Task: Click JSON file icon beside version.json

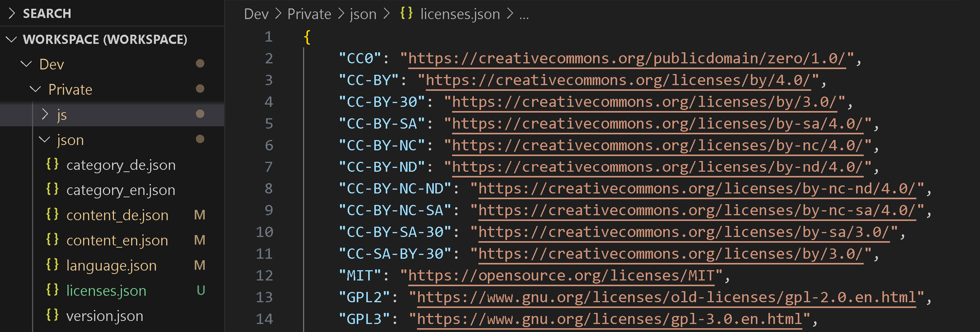Action: point(53,315)
